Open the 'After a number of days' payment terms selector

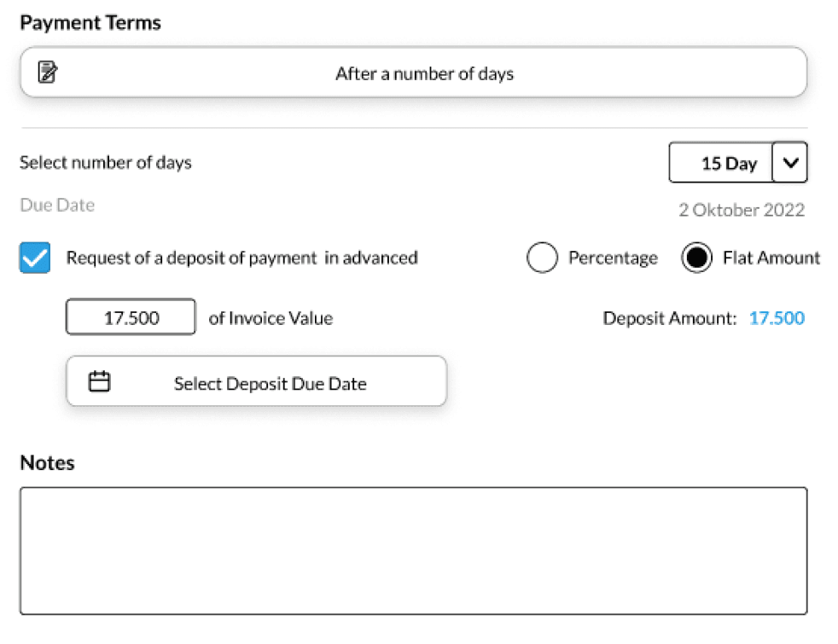pyautogui.click(x=424, y=73)
